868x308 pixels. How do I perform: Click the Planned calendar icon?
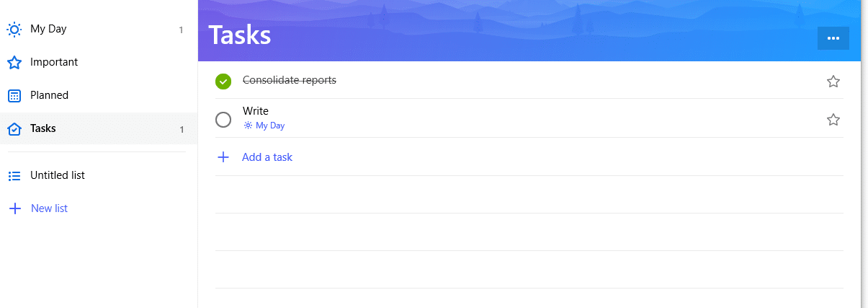[14, 95]
